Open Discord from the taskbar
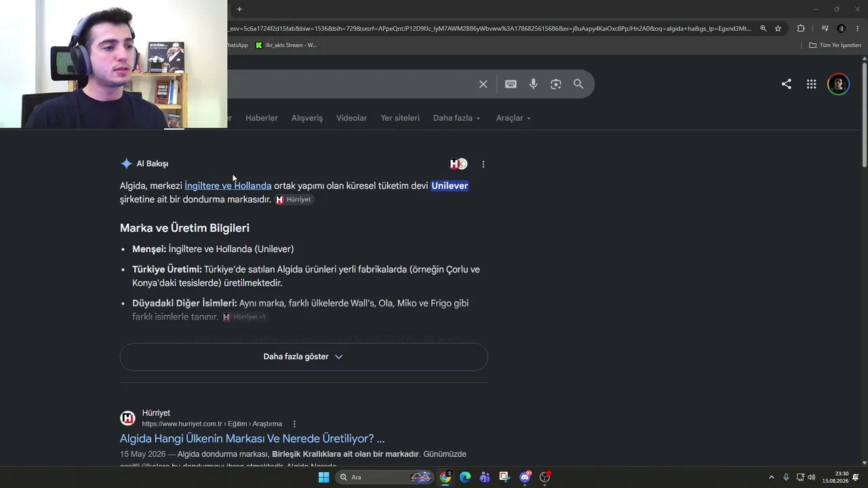868x488 pixels. click(525, 477)
